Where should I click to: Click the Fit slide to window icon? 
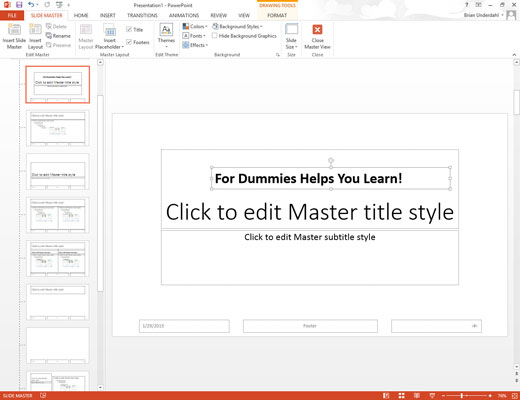(x=514, y=396)
